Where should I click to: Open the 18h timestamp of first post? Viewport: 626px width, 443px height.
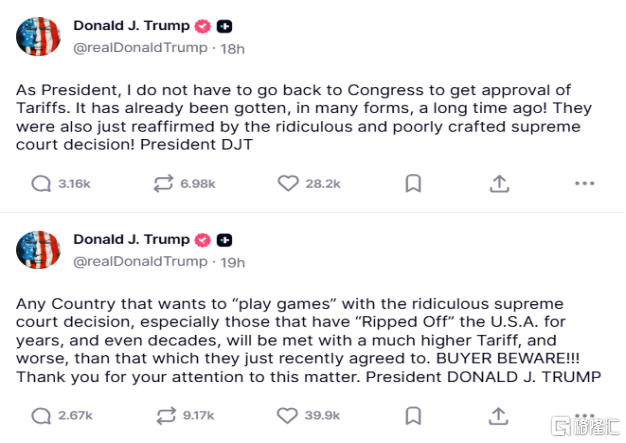(233, 48)
